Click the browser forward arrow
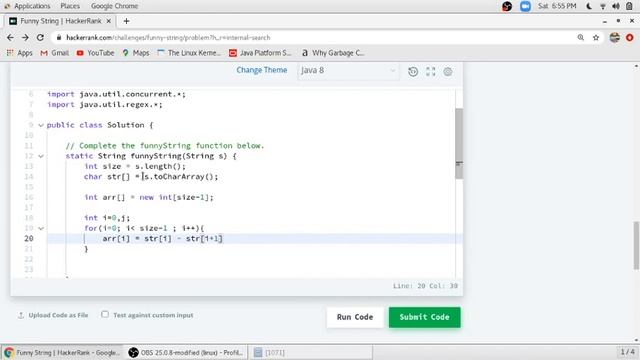This screenshot has width=640, height=360. tap(25, 38)
